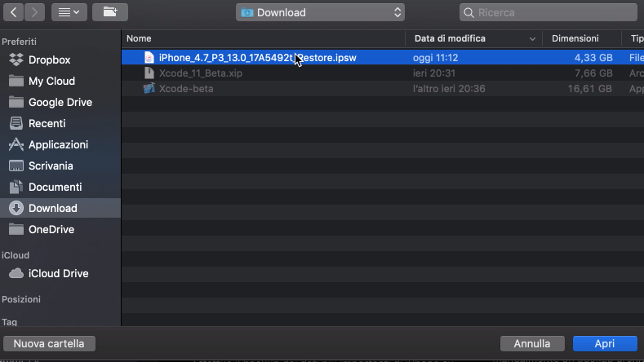This screenshot has height=362, width=644.
Task: Click the magnifying glass search icon
Action: [x=469, y=13]
